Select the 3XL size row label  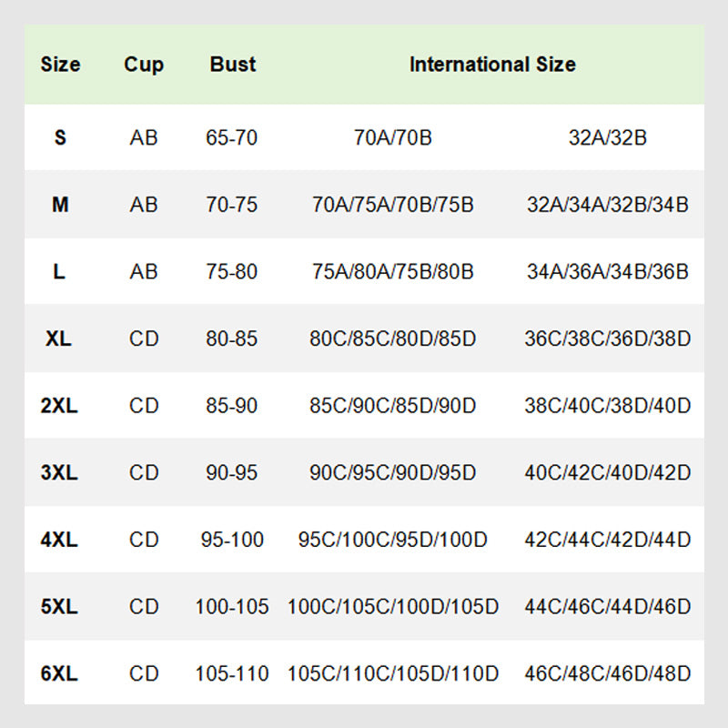click(x=60, y=473)
